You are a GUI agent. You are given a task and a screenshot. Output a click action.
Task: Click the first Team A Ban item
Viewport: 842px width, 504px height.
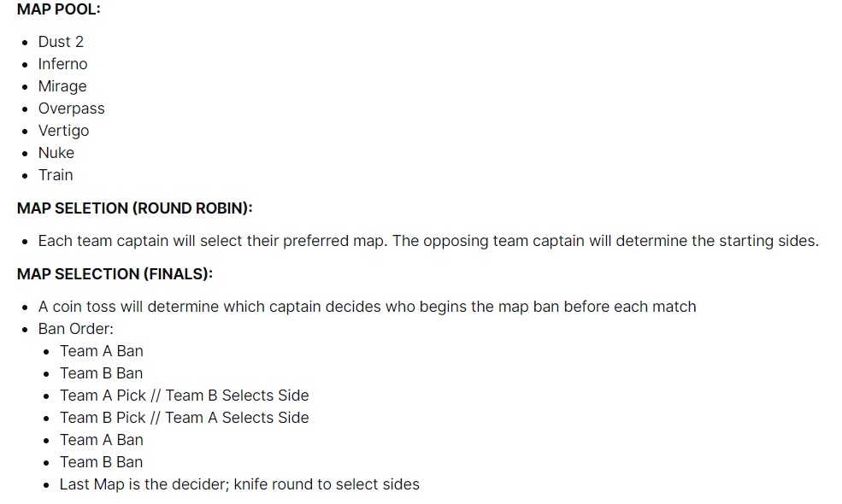[102, 351]
